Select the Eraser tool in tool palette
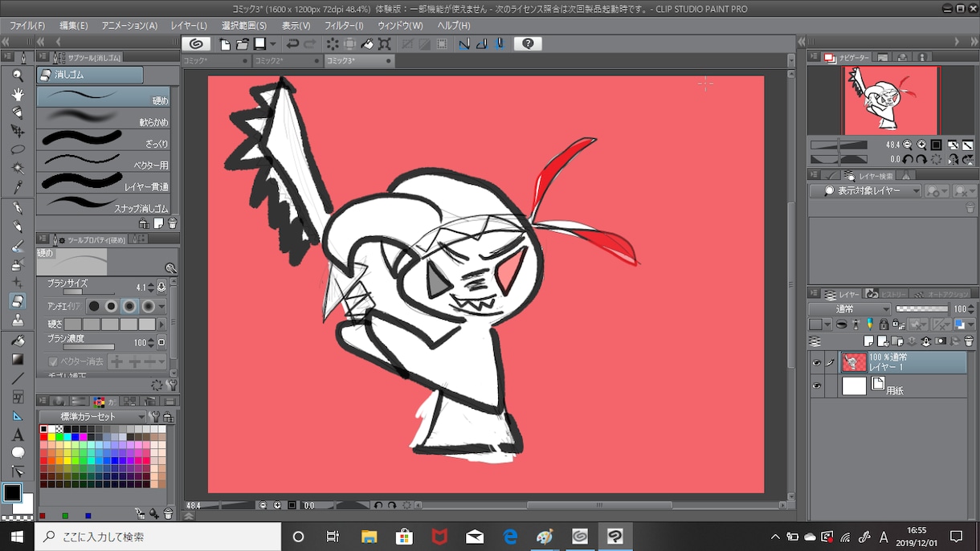This screenshot has width=980, height=551. tap(18, 301)
